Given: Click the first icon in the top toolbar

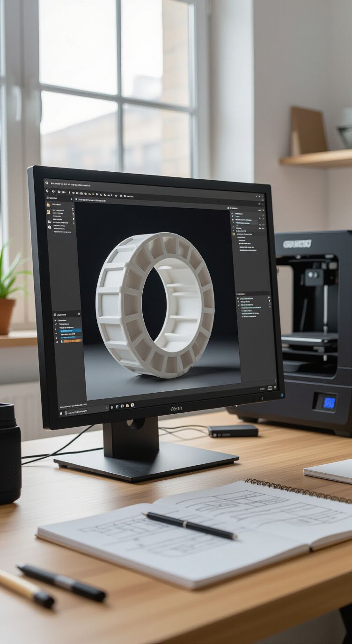Looking at the screenshot, I should point(47,191).
